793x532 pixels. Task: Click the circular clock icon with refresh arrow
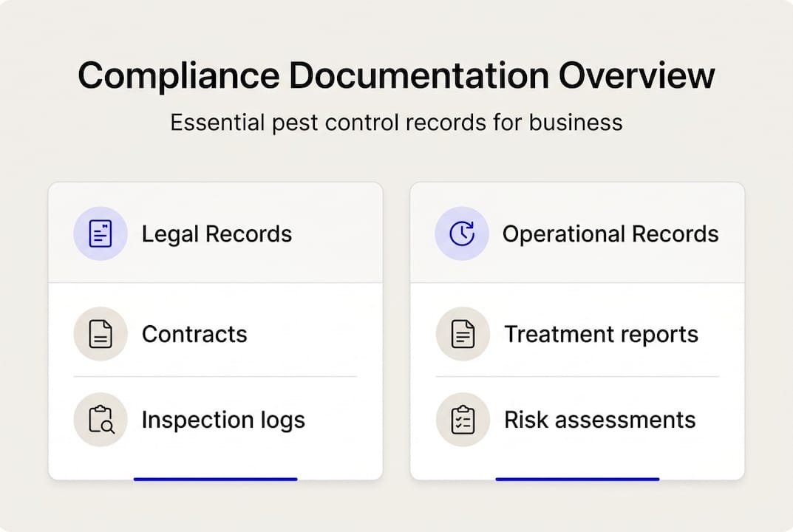(x=462, y=233)
